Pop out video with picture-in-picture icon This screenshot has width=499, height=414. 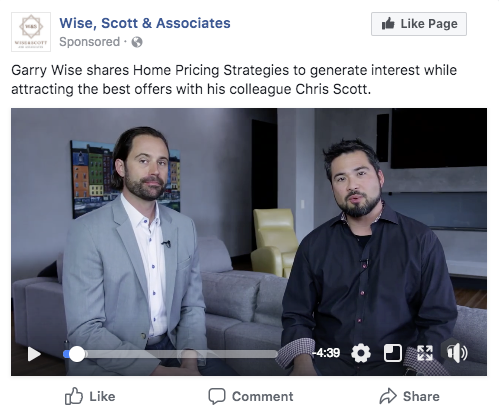pos(393,353)
